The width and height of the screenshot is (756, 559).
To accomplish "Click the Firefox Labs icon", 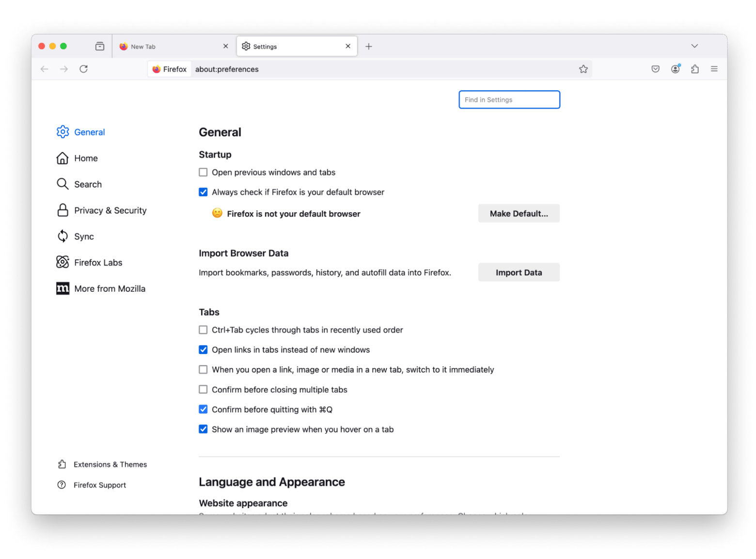I will point(63,262).
